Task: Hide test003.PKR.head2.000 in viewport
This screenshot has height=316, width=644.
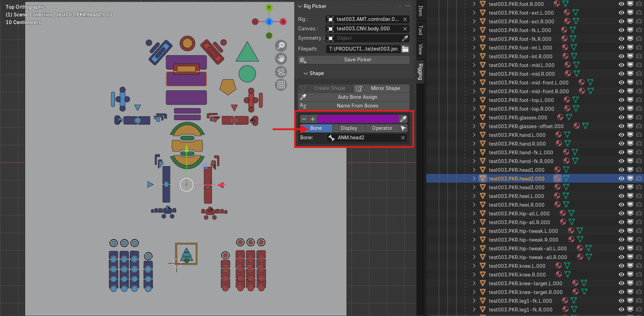Action: [x=621, y=178]
